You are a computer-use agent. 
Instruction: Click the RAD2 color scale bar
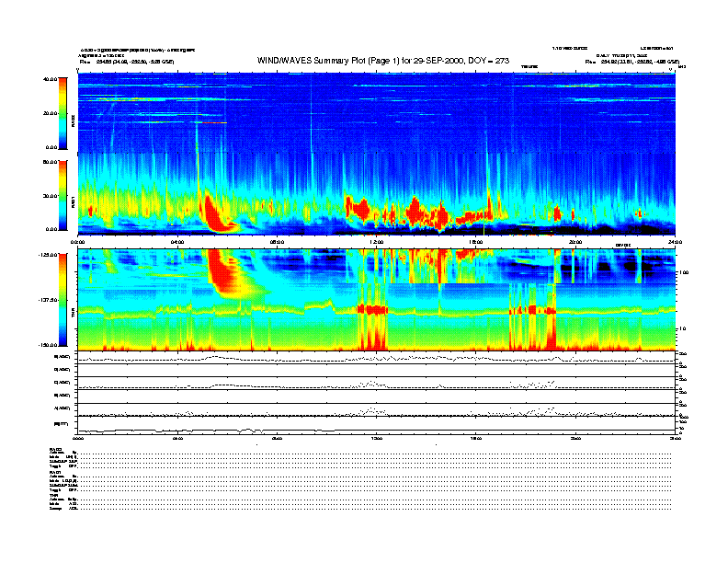(63, 113)
